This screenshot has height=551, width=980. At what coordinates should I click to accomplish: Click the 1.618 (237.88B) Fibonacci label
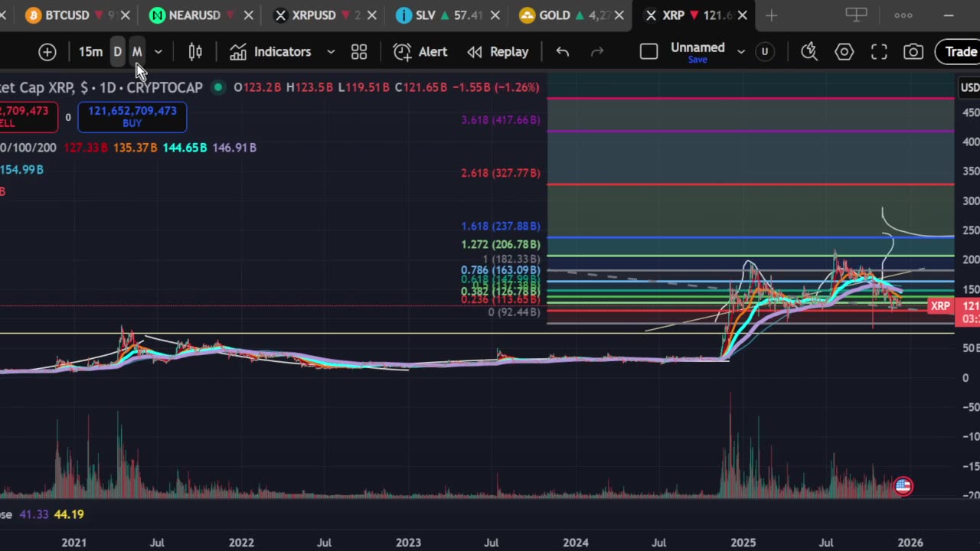(x=500, y=226)
